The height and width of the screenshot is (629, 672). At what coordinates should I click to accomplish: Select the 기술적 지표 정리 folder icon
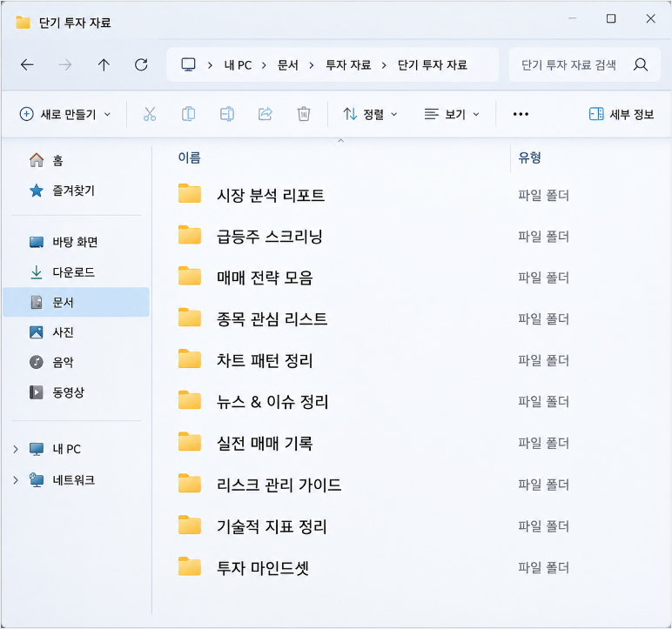190,525
